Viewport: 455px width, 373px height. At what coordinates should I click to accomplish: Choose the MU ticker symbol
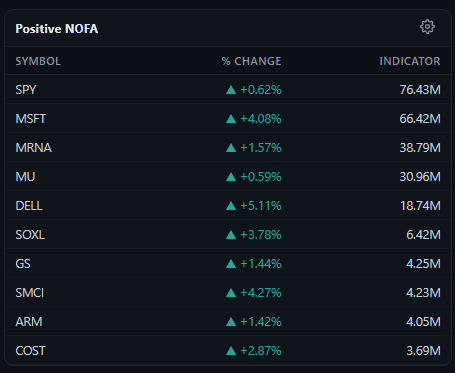coord(25,177)
